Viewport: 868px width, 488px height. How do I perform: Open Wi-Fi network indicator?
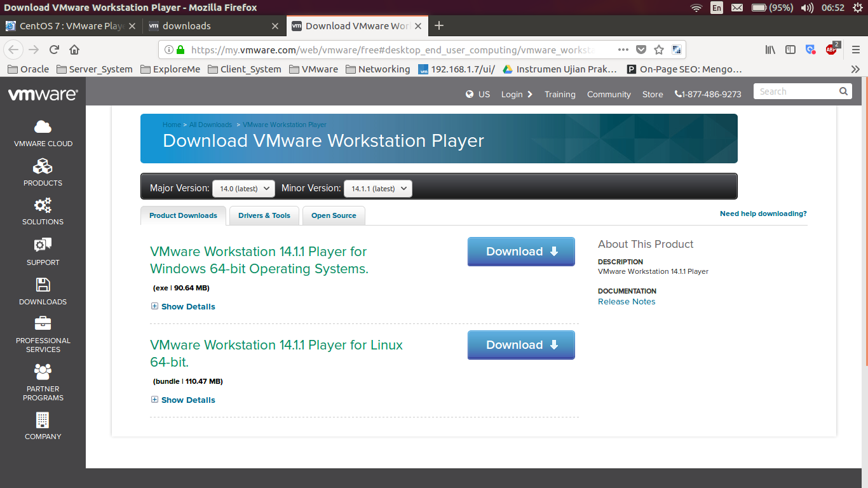(x=696, y=8)
